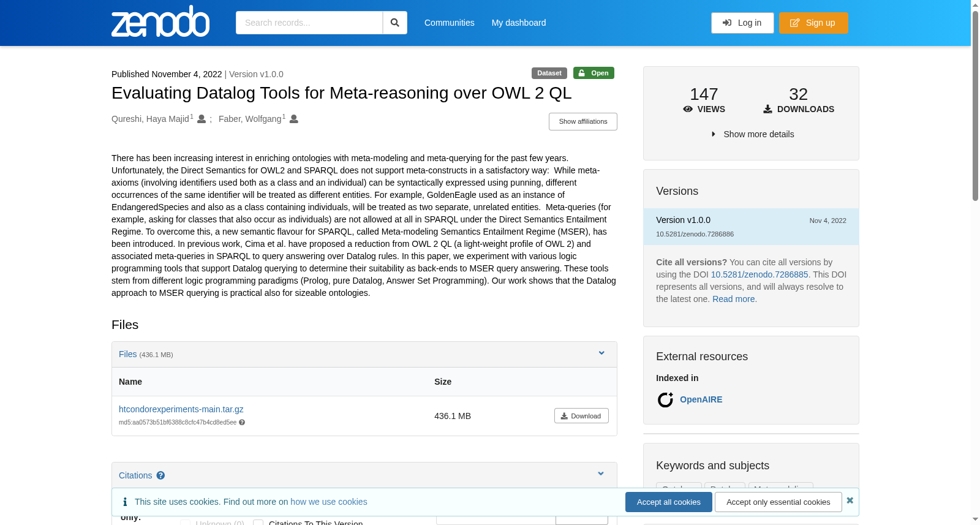Download the htcondorexperiments-main.tar.gz file

pos(581,416)
